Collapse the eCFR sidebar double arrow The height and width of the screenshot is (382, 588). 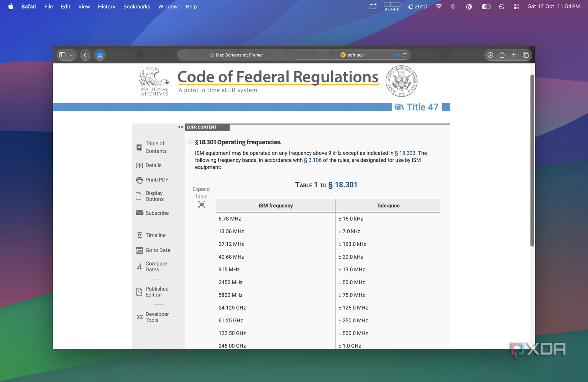pos(180,127)
